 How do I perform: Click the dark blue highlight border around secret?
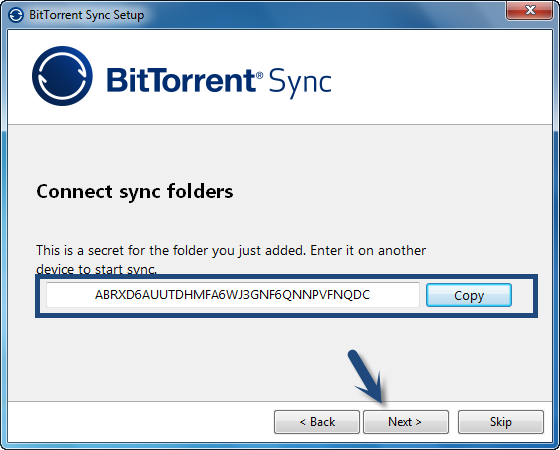(286, 278)
